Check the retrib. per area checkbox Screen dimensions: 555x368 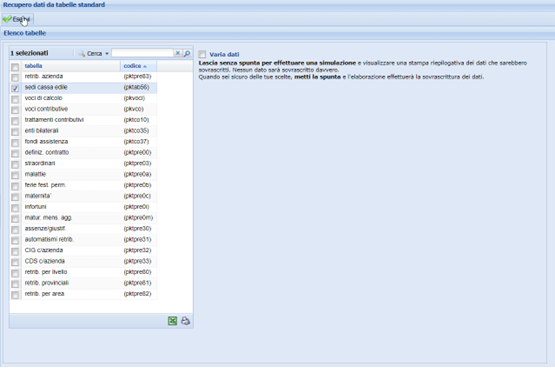(x=15, y=295)
